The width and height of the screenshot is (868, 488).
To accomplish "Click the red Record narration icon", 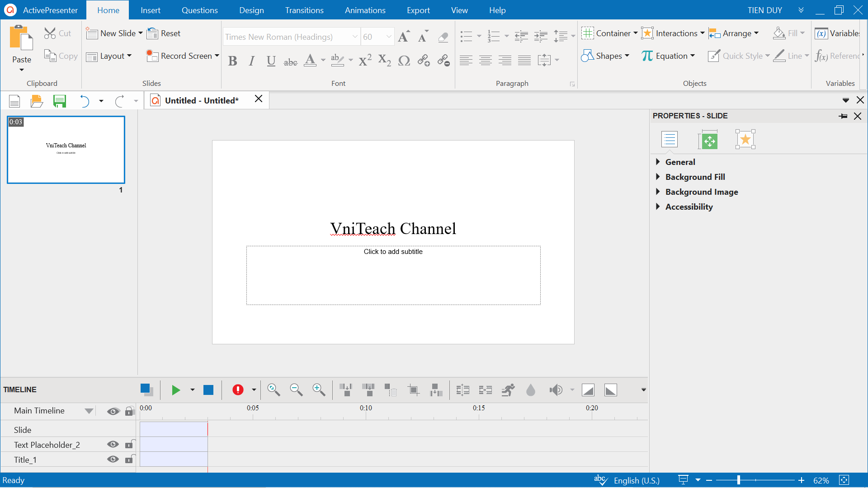I will 238,390.
